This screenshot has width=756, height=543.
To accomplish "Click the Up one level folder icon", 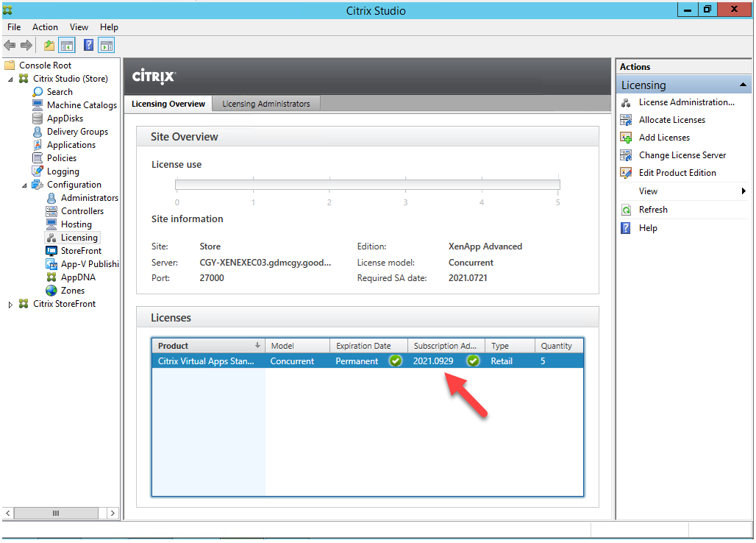I will pyautogui.click(x=49, y=46).
